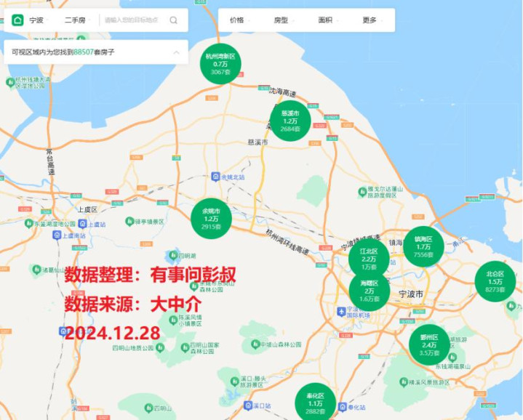The height and width of the screenshot is (420, 523).
Task: Open the 更多 filters dropdown
Action: coord(372,20)
